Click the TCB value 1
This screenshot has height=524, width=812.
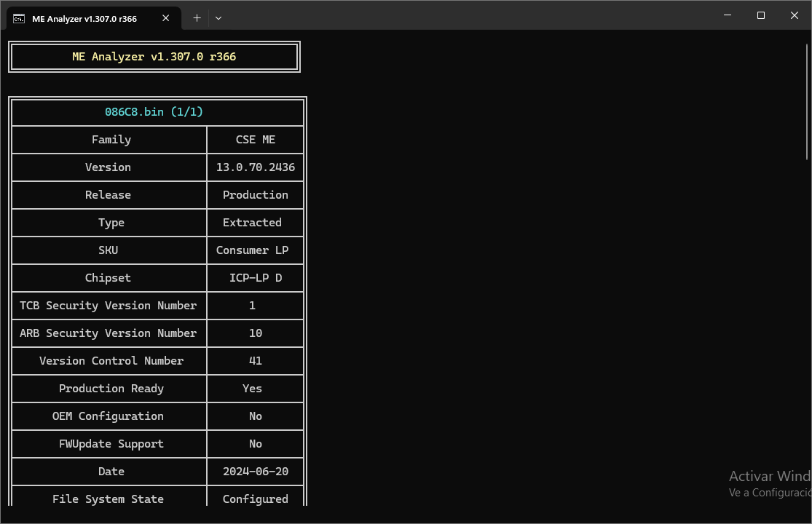(252, 306)
